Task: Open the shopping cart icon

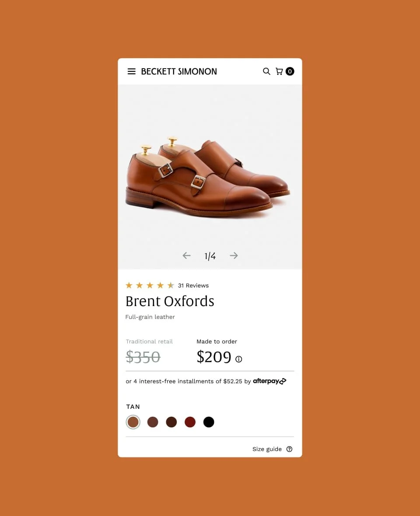Action: [279, 71]
